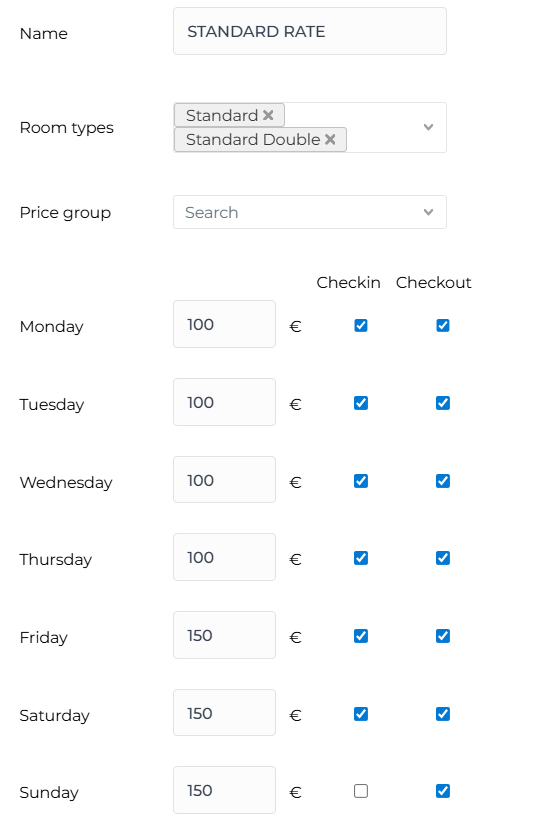Uncheck Saturday Checkout checkbox

click(x=443, y=713)
